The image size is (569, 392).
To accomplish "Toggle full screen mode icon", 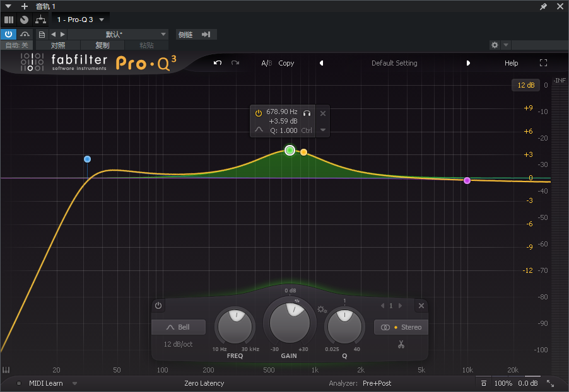I will (x=543, y=63).
